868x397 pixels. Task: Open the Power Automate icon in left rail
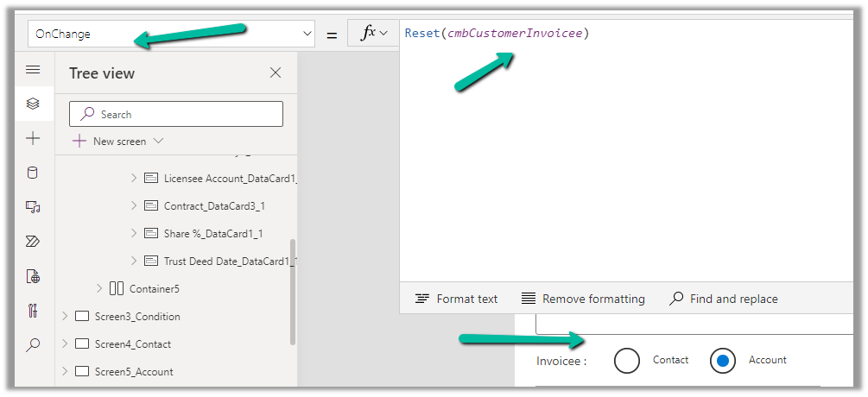coord(33,241)
